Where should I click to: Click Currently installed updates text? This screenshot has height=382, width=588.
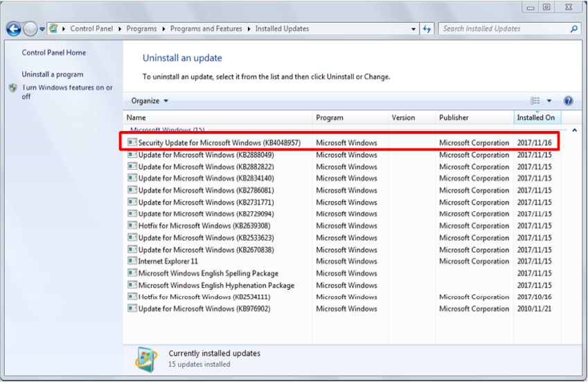[x=214, y=354]
